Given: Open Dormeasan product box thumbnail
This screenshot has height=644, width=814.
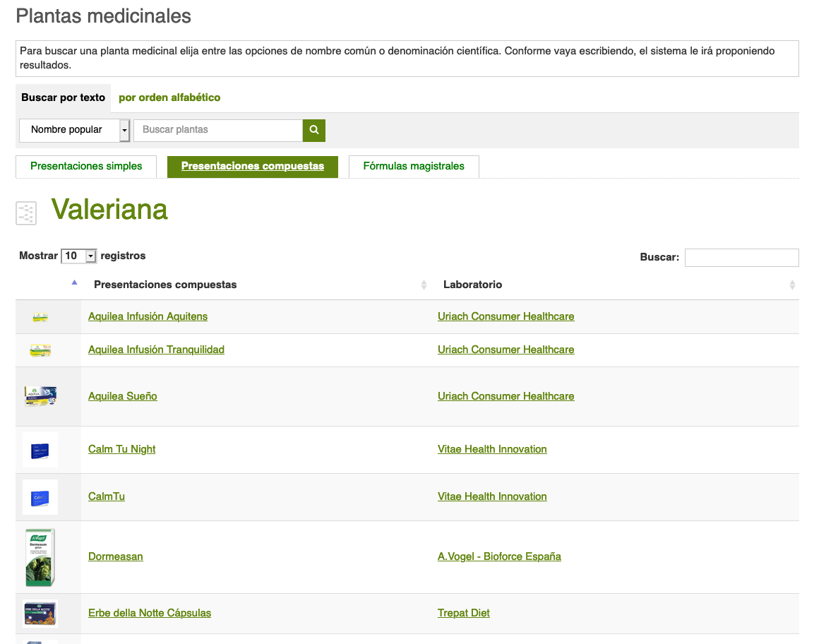Looking at the screenshot, I should 40,557.
